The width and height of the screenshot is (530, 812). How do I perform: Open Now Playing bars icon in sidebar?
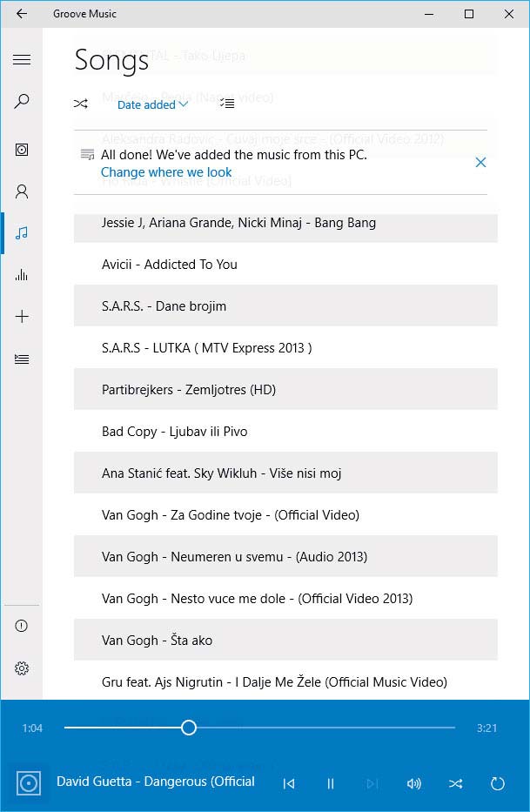(21, 274)
